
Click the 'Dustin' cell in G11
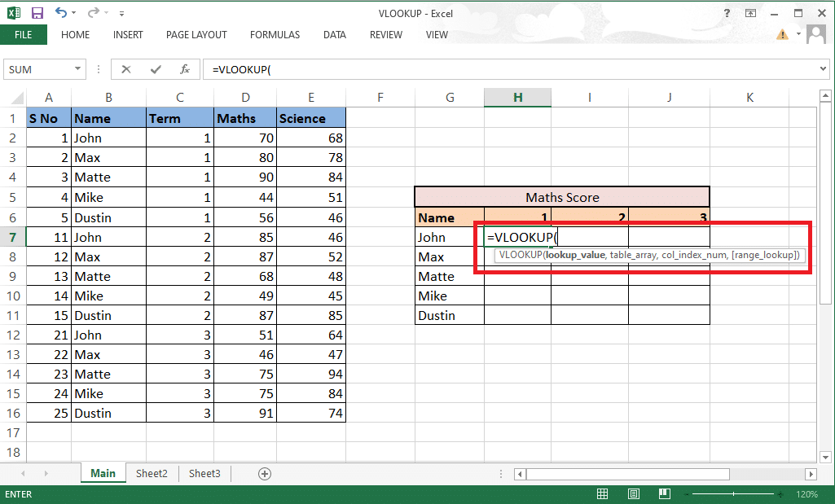(450, 316)
